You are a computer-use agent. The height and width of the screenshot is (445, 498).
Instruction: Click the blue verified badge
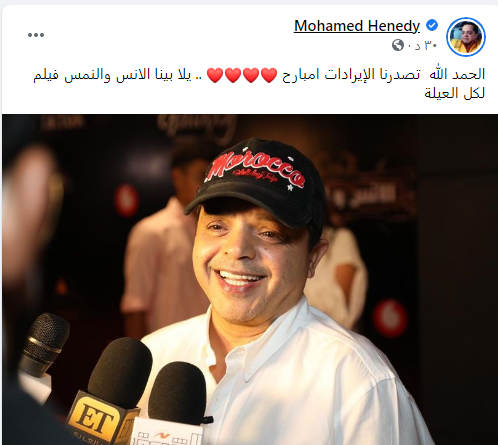click(432, 25)
